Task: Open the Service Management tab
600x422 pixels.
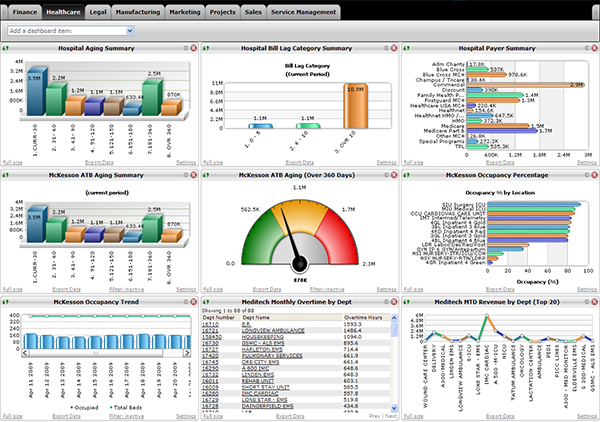Action: click(x=303, y=12)
